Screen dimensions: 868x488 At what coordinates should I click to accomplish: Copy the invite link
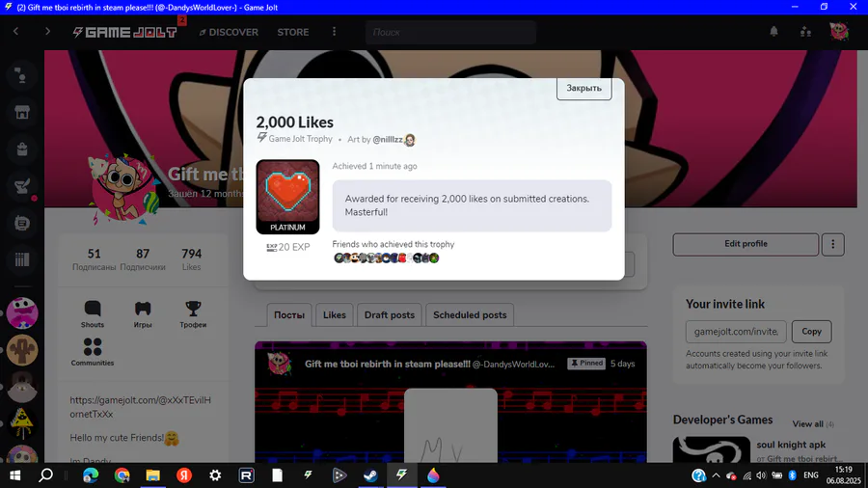tap(811, 332)
